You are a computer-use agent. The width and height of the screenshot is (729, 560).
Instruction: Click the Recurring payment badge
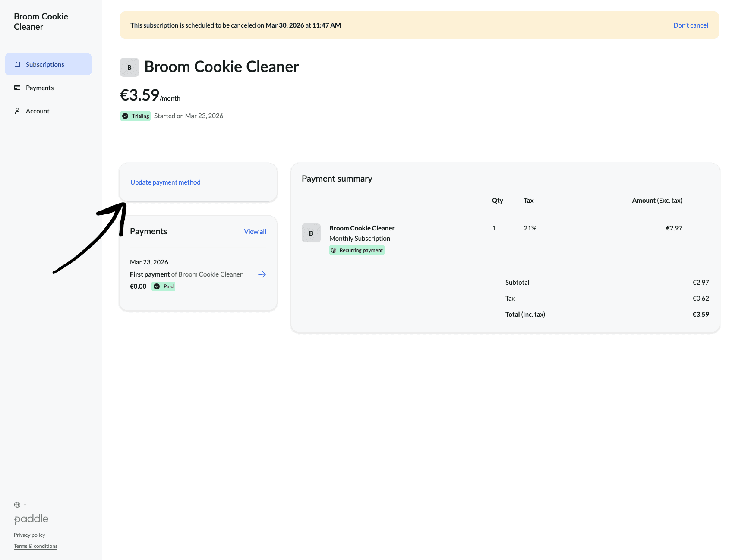[x=357, y=250]
